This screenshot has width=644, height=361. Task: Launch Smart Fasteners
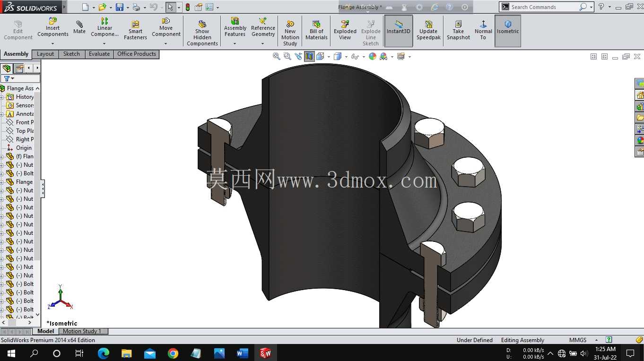coord(135,30)
